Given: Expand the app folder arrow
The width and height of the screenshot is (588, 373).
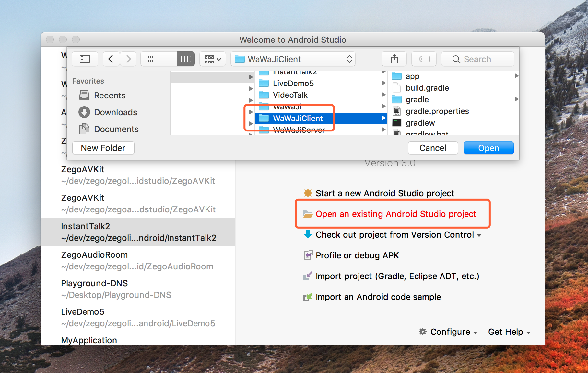Looking at the screenshot, I should 516,76.
